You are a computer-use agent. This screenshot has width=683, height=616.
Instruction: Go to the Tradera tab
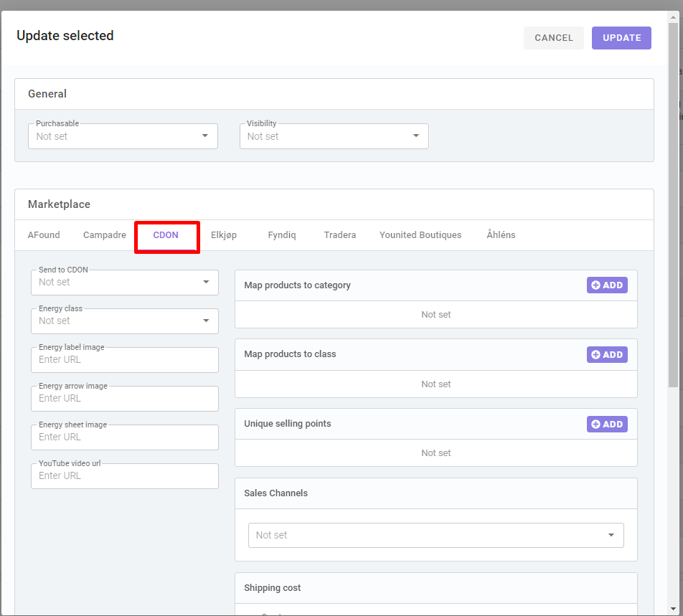pos(340,235)
